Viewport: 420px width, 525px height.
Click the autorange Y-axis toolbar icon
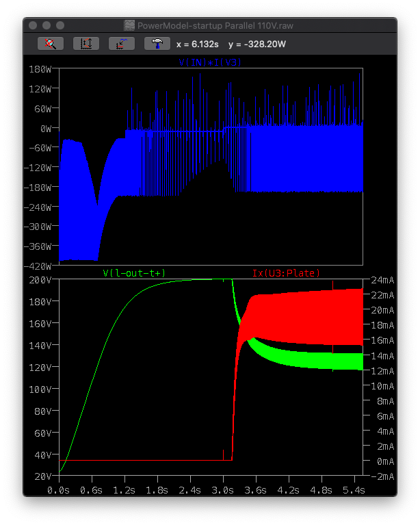(x=86, y=44)
